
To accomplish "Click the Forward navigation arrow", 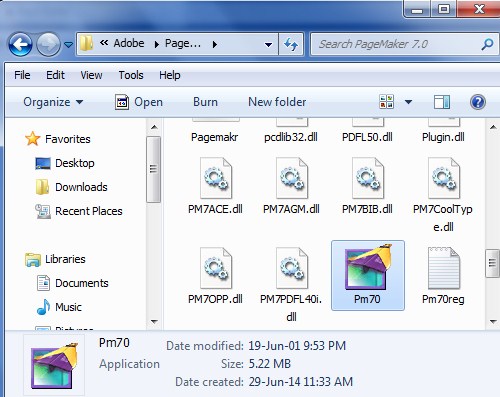I will coord(48,44).
